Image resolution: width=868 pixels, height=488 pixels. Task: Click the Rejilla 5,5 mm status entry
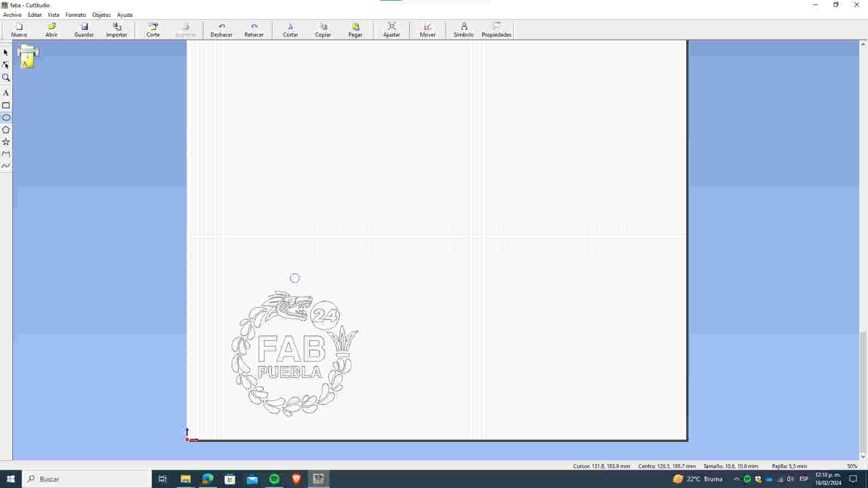click(789, 466)
